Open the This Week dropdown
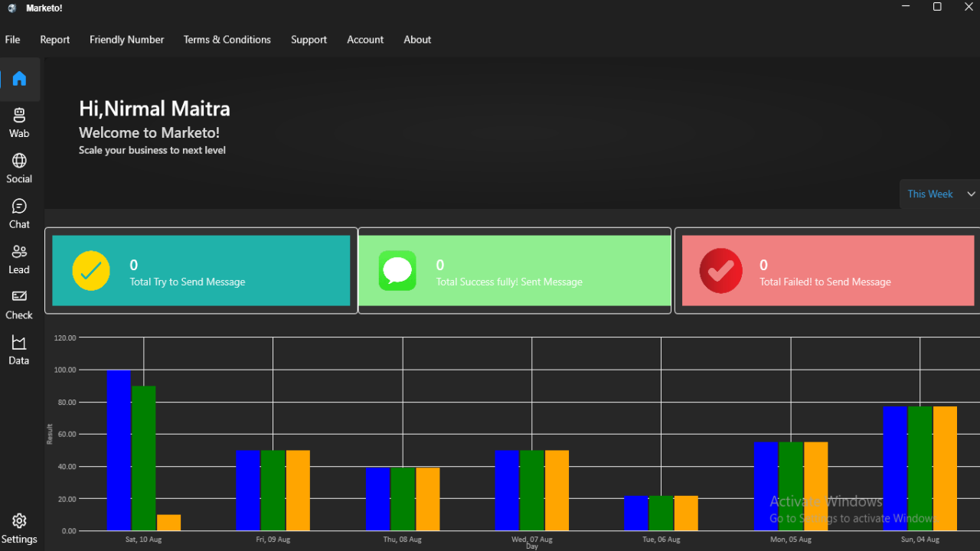The width and height of the screenshot is (980, 551). tap(930, 194)
